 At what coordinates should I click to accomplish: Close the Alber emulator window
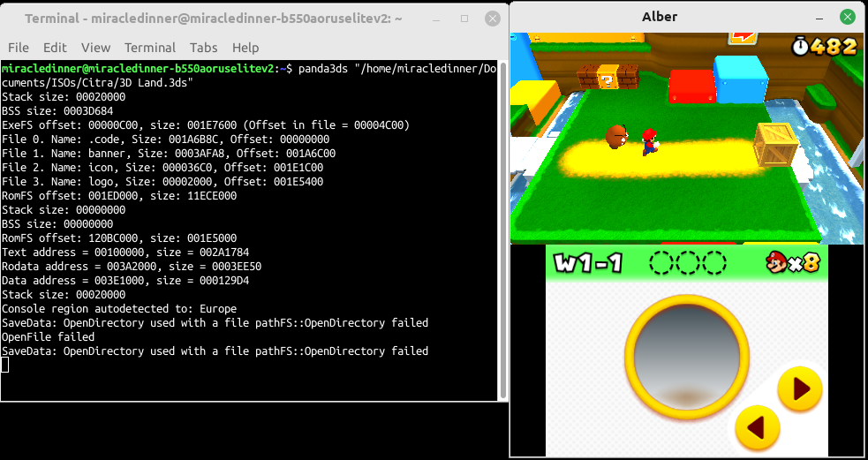(x=847, y=17)
